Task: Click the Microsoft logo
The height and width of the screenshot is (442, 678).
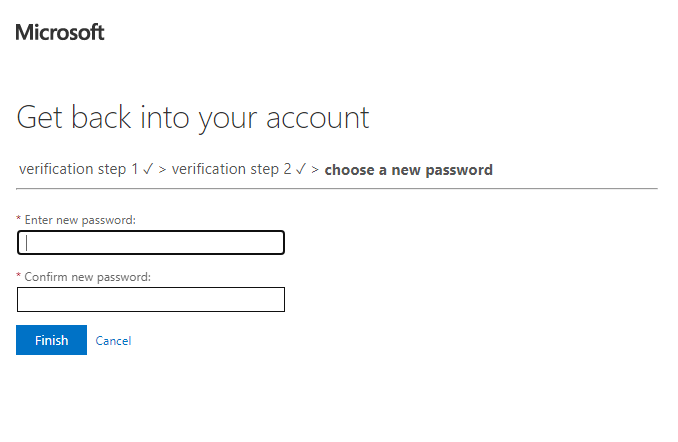Action: click(60, 32)
